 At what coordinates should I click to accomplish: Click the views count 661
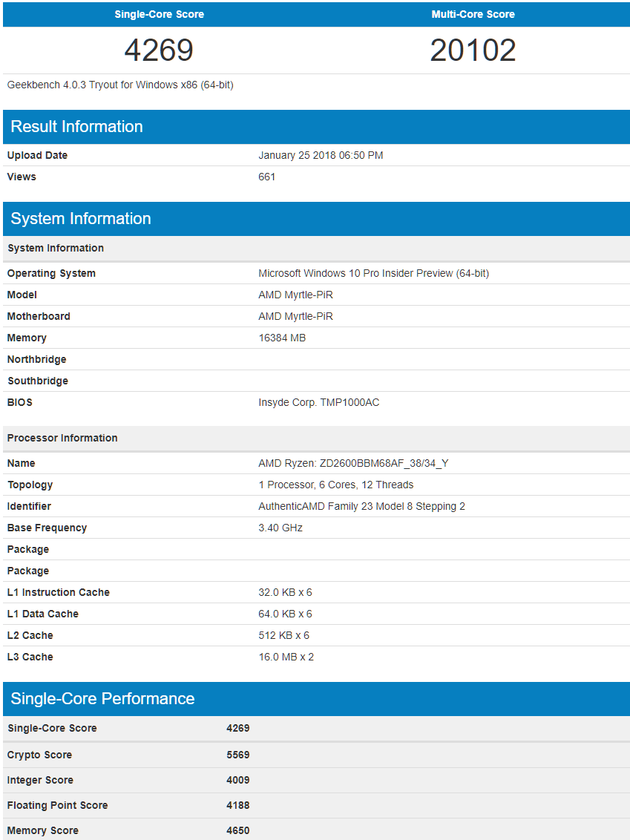click(x=266, y=177)
